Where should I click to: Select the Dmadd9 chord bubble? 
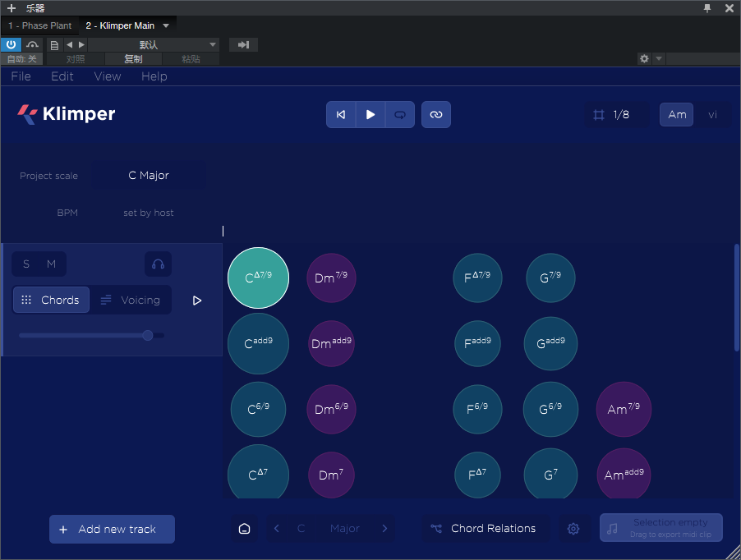(x=331, y=343)
